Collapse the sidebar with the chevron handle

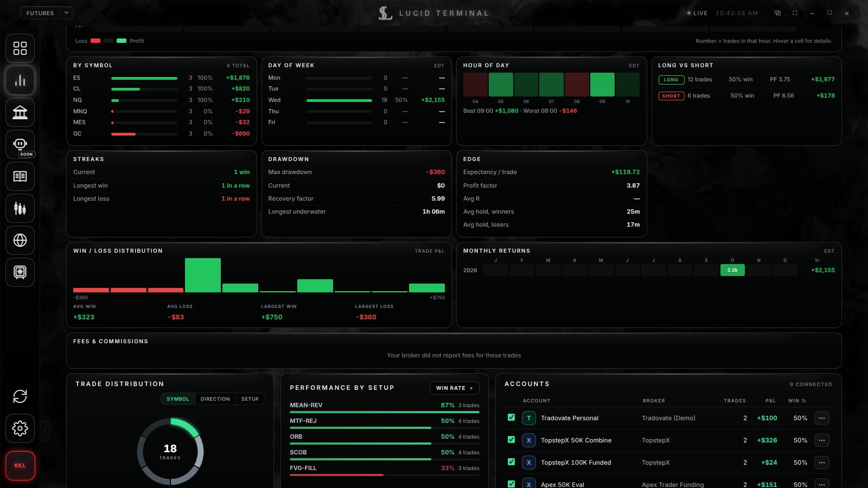click(45, 432)
